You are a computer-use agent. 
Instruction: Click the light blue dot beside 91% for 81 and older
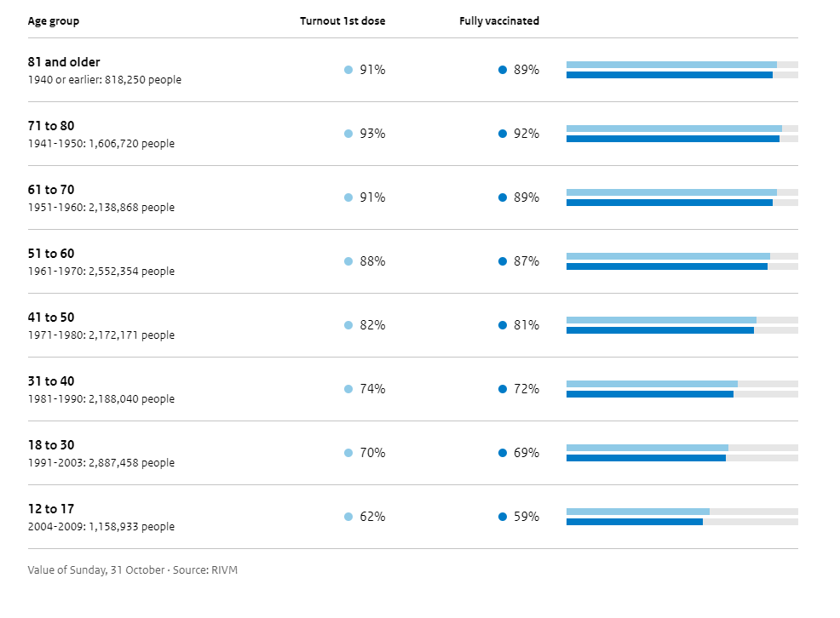pos(348,70)
